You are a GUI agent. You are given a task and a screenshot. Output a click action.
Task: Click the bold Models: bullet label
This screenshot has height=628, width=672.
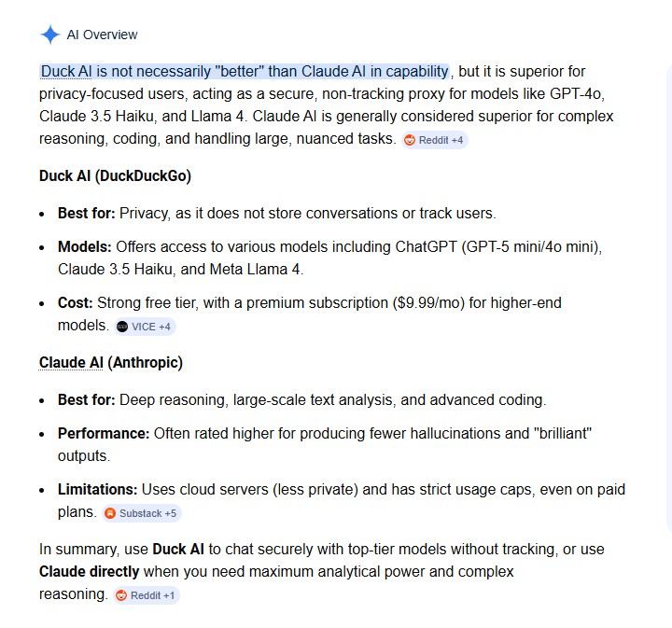pyautogui.click(x=85, y=246)
